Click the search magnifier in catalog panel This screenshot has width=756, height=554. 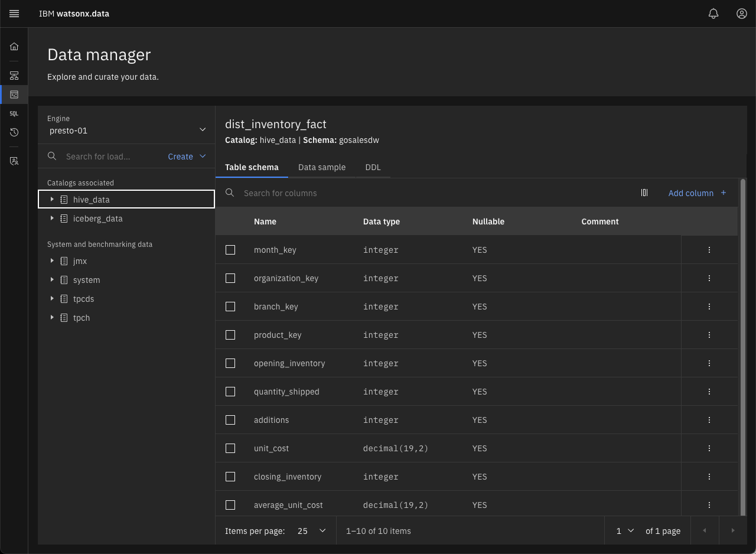[52, 156]
